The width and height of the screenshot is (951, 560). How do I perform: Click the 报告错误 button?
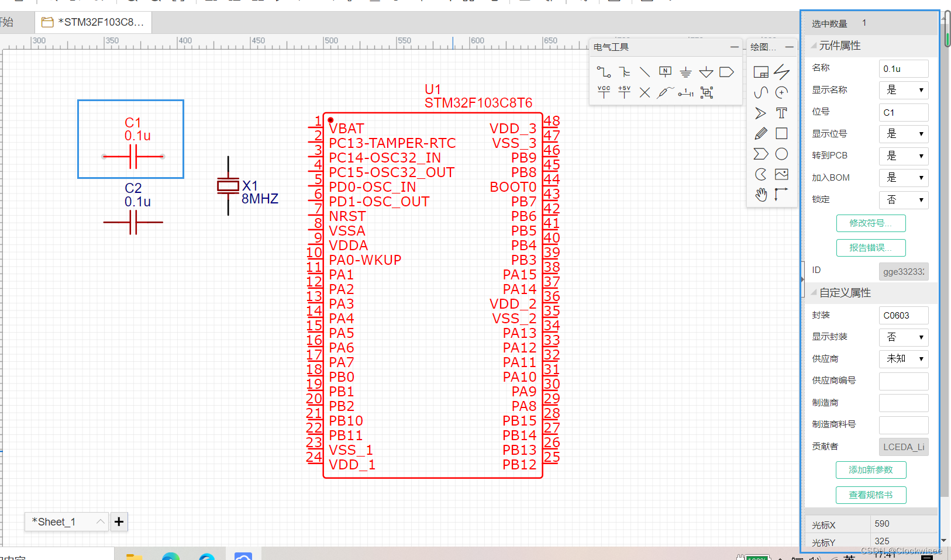871,248
